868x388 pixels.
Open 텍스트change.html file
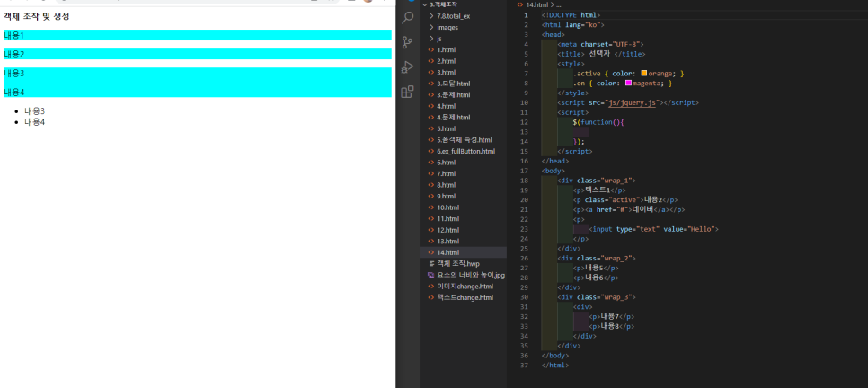(463, 298)
